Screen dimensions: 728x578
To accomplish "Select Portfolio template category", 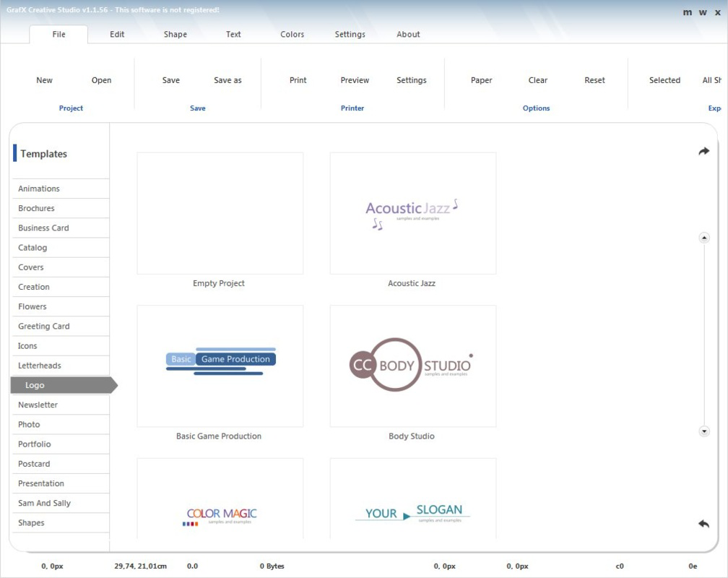I will point(61,444).
